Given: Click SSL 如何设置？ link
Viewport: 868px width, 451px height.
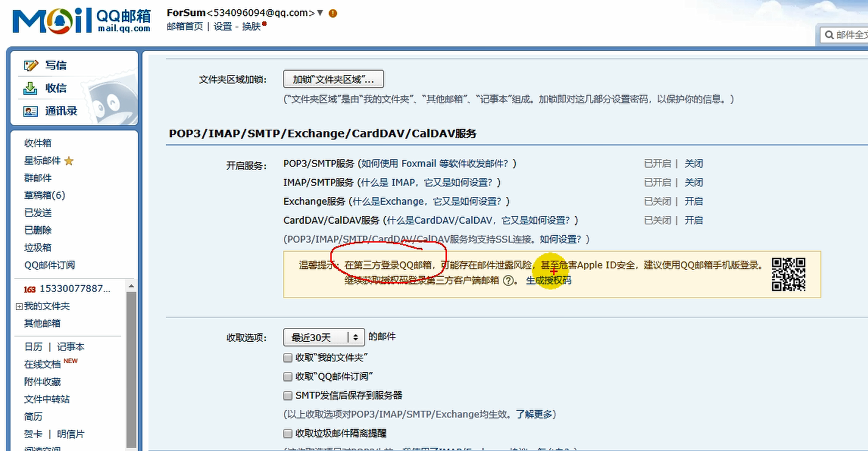Looking at the screenshot, I should tap(561, 239).
